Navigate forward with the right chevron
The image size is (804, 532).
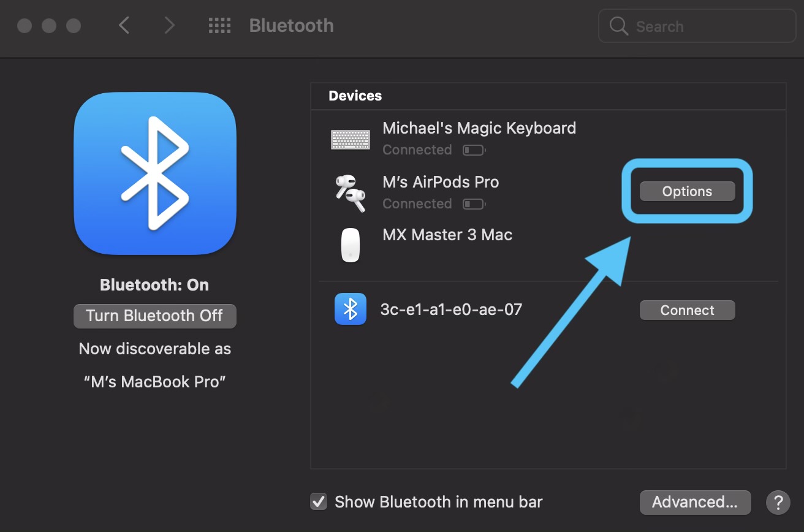pyautogui.click(x=169, y=25)
